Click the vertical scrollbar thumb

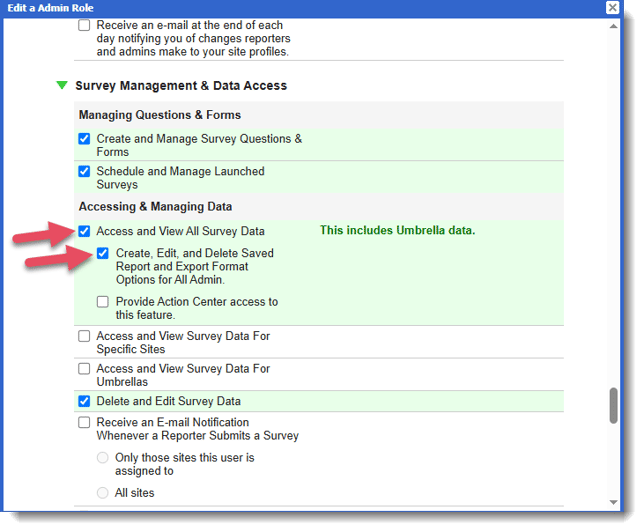[613, 406]
